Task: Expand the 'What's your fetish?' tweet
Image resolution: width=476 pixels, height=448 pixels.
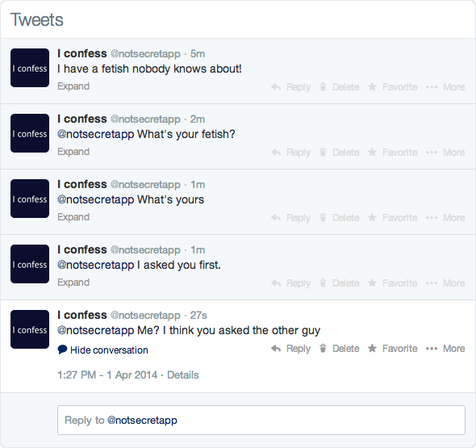Action: (73, 152)
